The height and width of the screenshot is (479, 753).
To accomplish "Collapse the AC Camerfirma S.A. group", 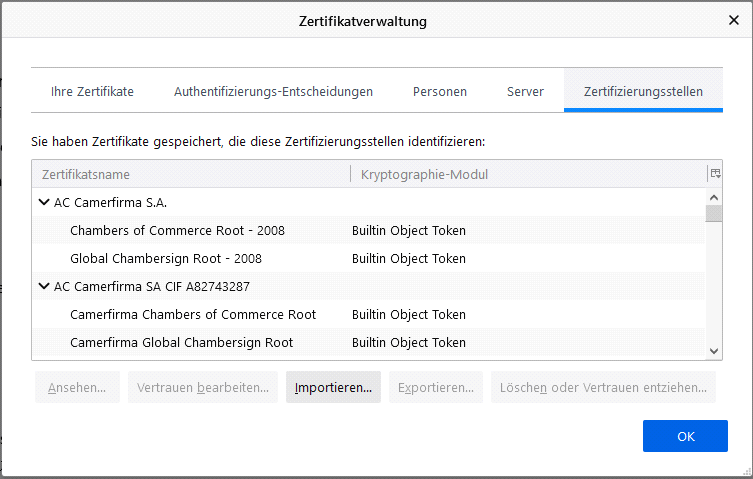I will click(x=44, y=202).
